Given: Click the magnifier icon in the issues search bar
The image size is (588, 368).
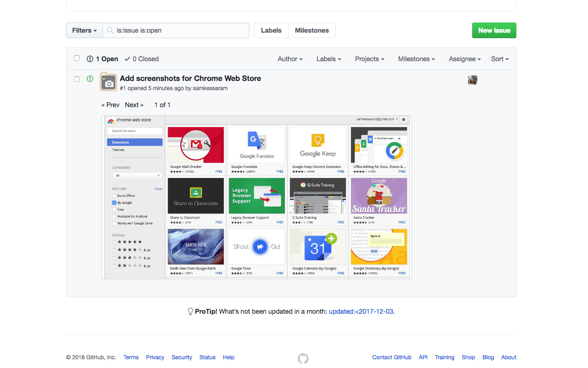Looking at the screenshot, I should pyautogui.click(x=110, y=30).
